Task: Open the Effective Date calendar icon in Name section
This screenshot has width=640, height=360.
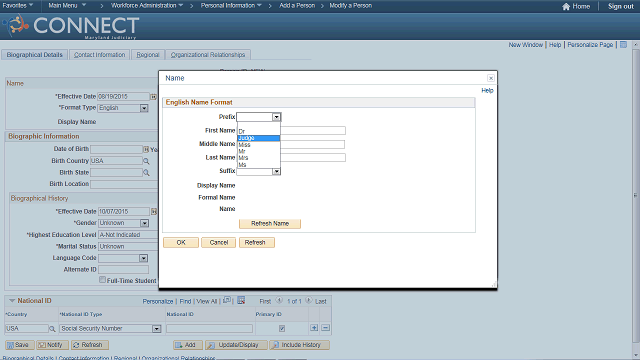Action: [153, 97]
